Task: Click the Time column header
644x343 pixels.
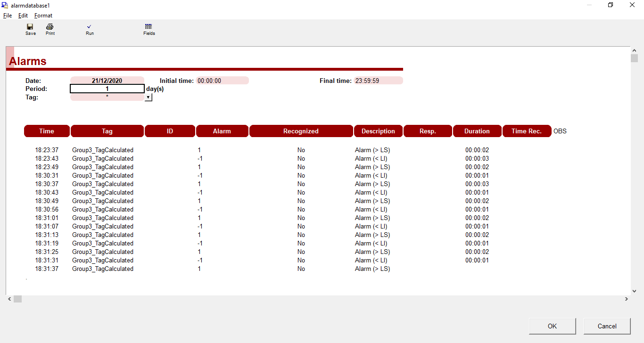Action: pyautogui.click(x=47, y=131)
